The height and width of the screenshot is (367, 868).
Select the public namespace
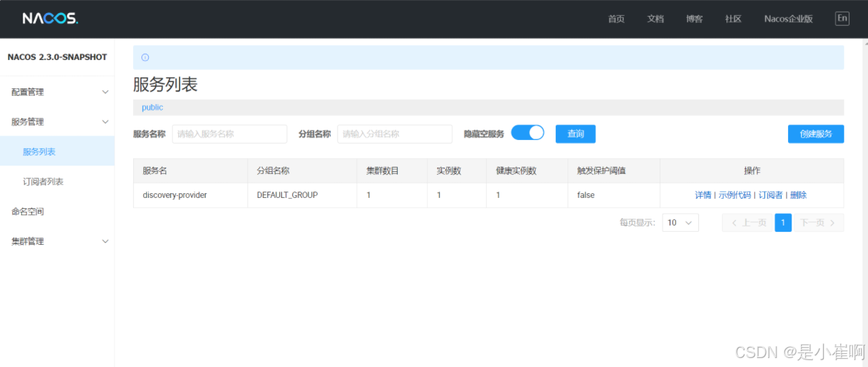pos(152,108)
